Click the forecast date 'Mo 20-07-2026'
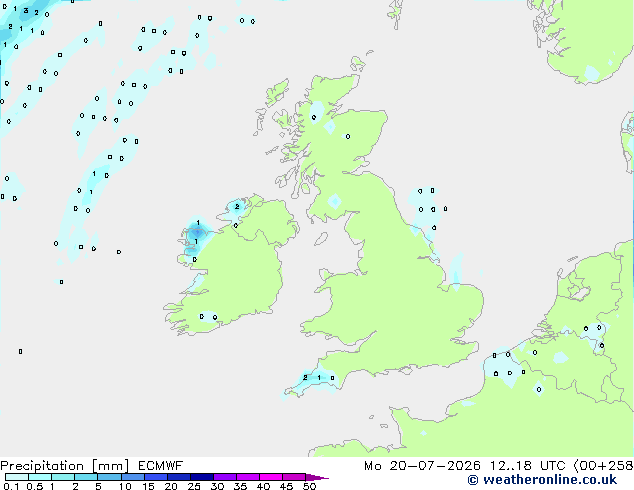634x490 pixels. tap(422, 466)
